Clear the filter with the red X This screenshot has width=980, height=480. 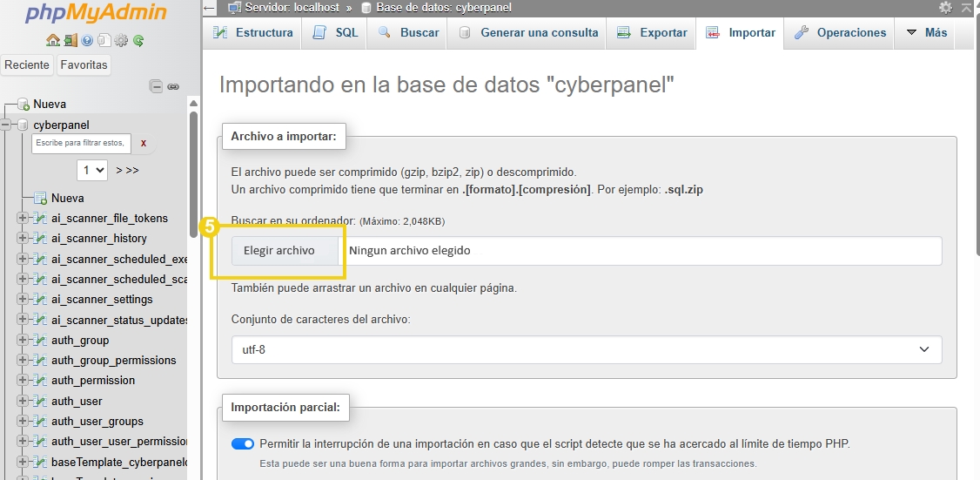(x=144, y=144)
